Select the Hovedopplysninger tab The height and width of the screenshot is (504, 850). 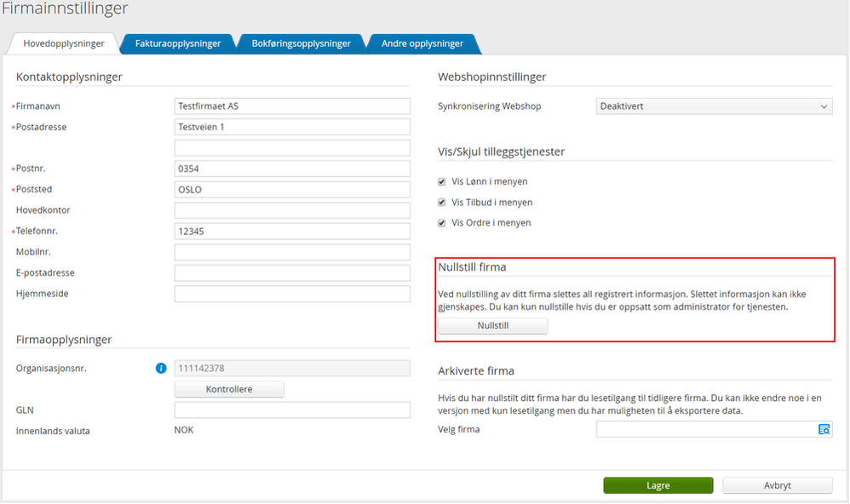[x=64, y=43]
